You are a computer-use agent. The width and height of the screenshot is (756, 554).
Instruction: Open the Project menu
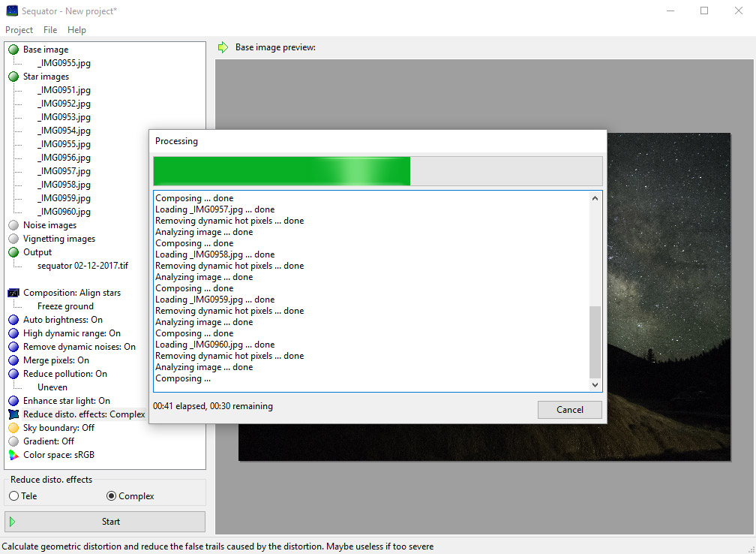[19, 30]
